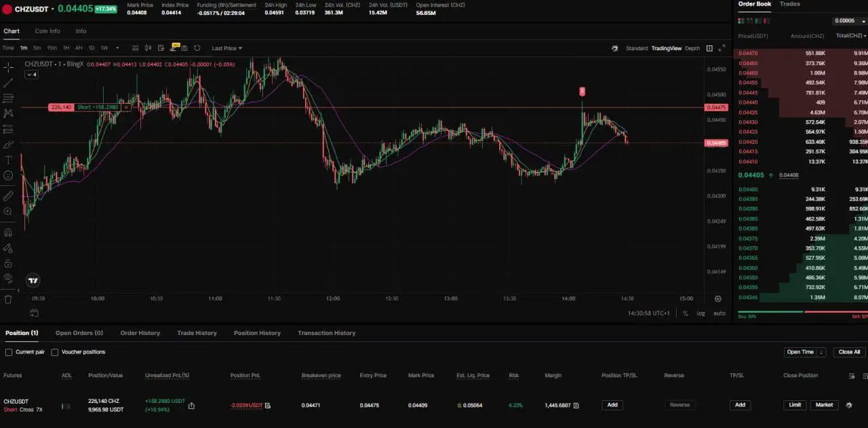
Task: Share the unrealized PnL of CHZUSDT
Action: coord(191,406)
